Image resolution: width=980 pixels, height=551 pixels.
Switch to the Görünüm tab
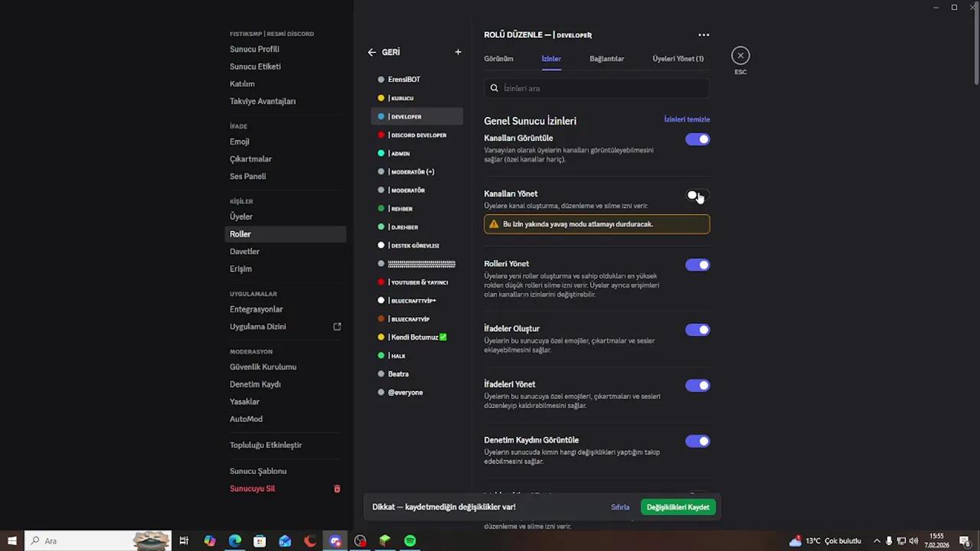pos(498,58)
